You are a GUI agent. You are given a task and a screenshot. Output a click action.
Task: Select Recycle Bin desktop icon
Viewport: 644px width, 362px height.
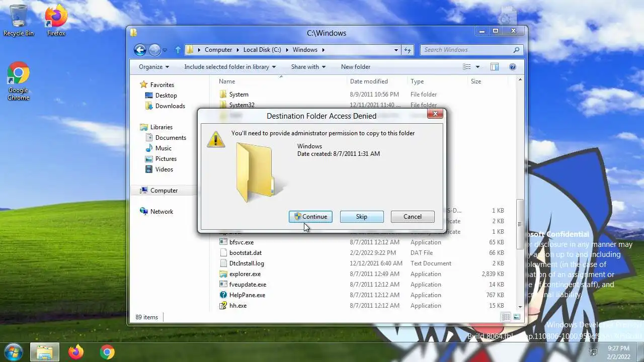click(19, 21)
